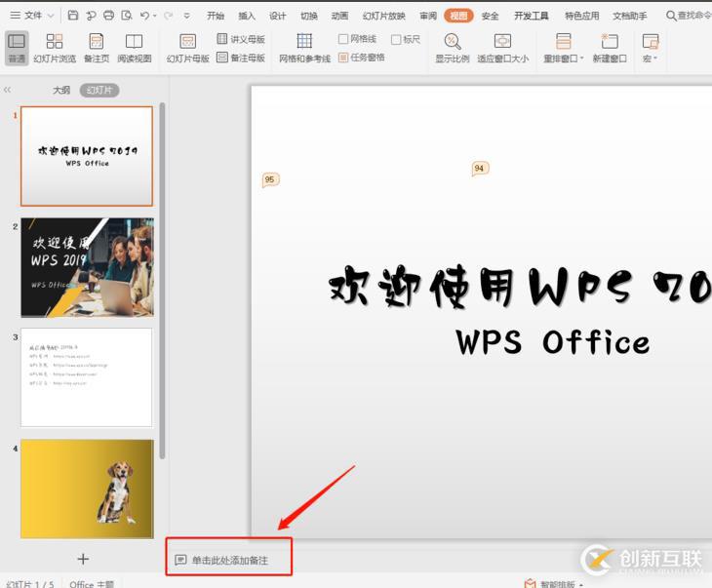Expand the 重排窗口 dropdown arrow
The image size is (712, 588).
pyautogui.click(x=581, y=59)
